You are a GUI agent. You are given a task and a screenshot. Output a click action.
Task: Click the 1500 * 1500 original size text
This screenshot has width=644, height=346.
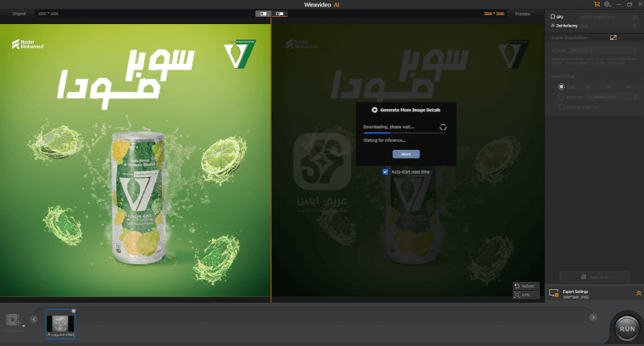[48, 14]
